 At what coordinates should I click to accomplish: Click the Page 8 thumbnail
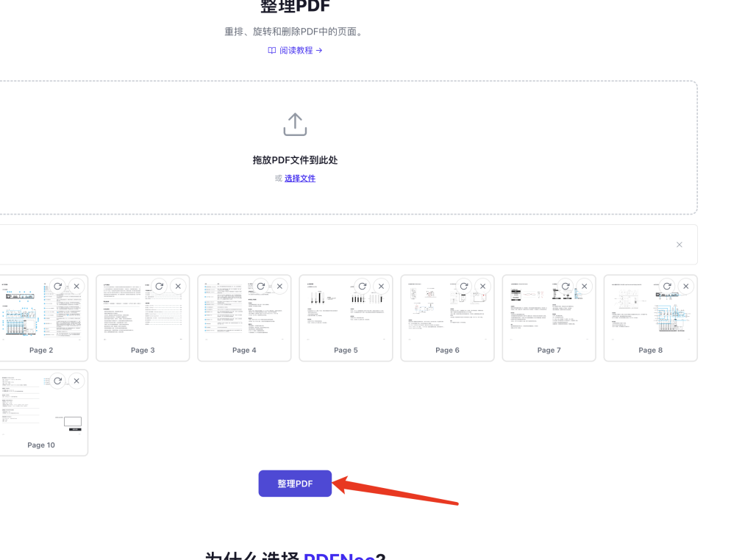coord(650,318)
